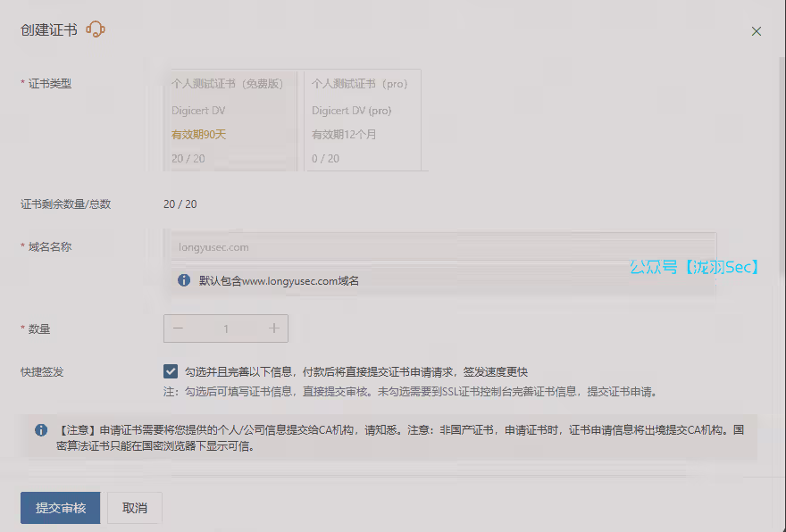Click the quantity value box showing 1
The width and height of the screenshot is (786, 532).
click(x=226, y=328)
